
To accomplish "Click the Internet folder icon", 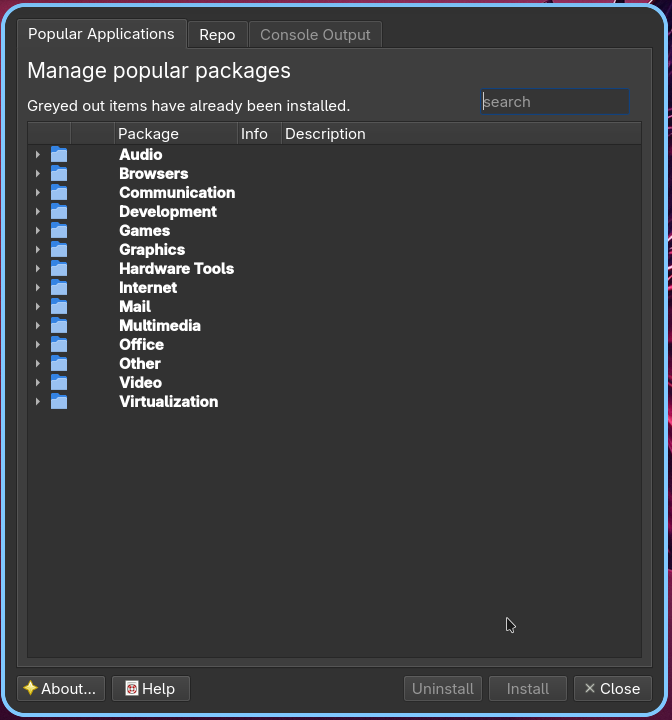I will click(x=59, y=287).
